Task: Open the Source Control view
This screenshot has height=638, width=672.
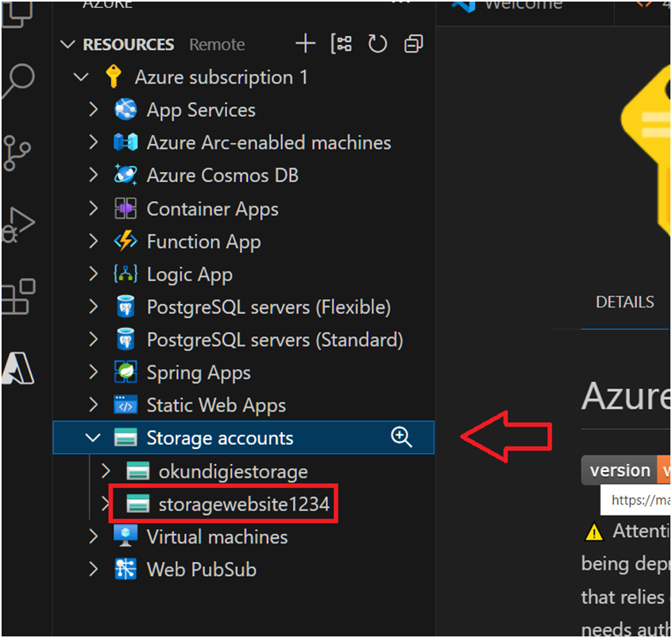Action: click(17, 153)
